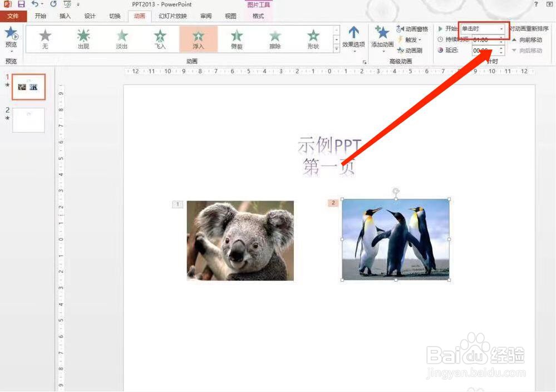The height and width of the screenshot is (392, 556).
Task: Click the title text 示例PPT
Action: 329,145
